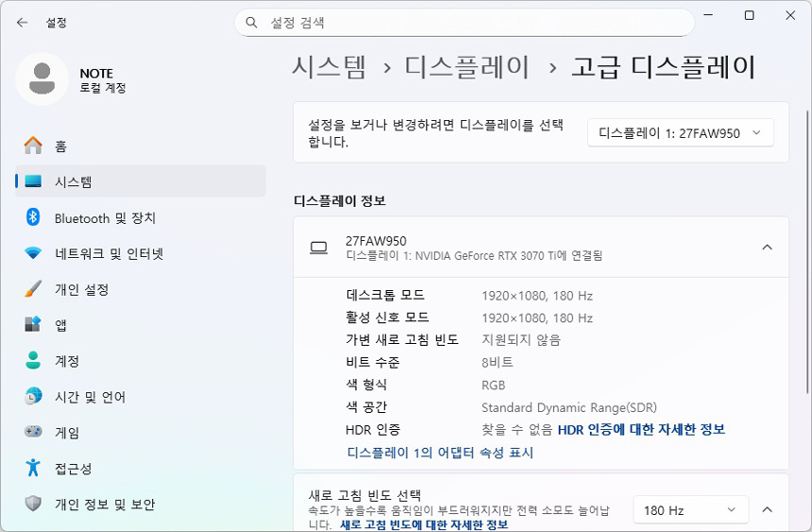Open the 디스플레이 1: 27FAW950 display dropdown
Viewport: 812px width, 532px height.
coord(680,133)
